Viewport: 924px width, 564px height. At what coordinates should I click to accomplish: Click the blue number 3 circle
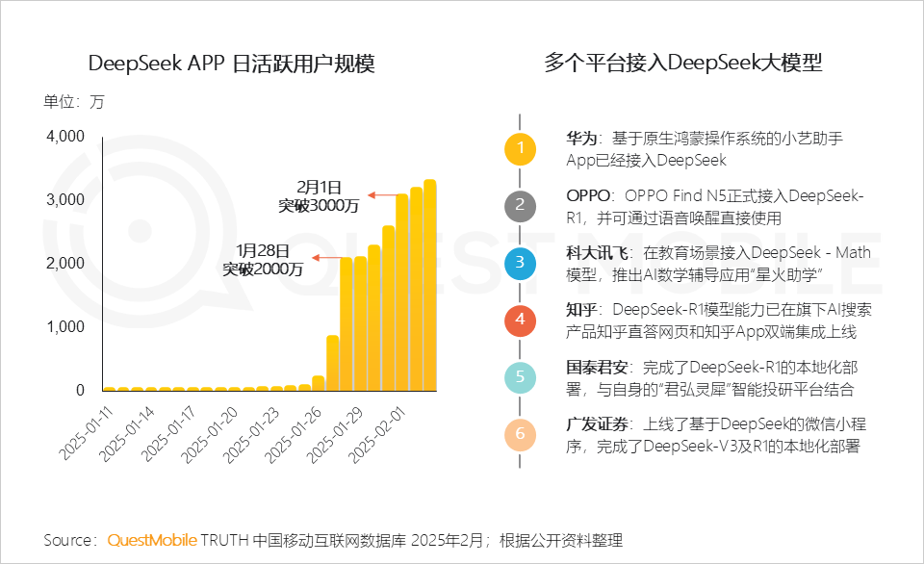tap(520, 262)
